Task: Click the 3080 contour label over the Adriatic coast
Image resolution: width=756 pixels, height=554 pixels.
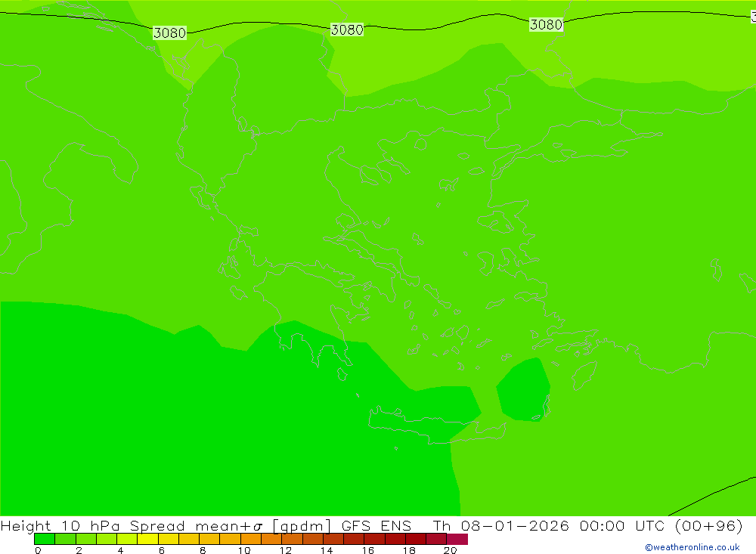Action: (169, 32)
